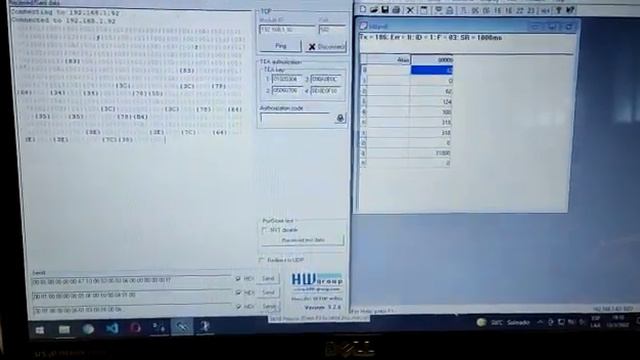Screen dimensions: 640x360
Task: Open the Windows Start menu
Action: tap(40, 329)
